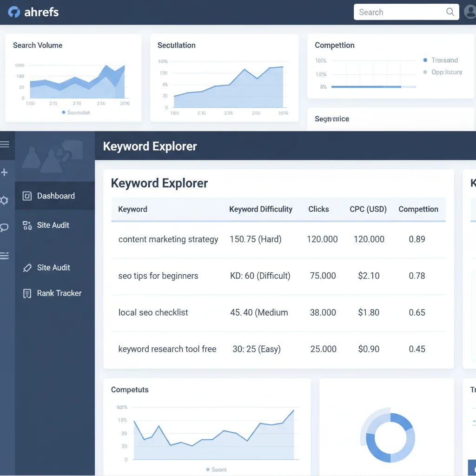Click the 0.65 competition value
The width and height of the screenshot is (476, 476).
(x=417, y=312)
